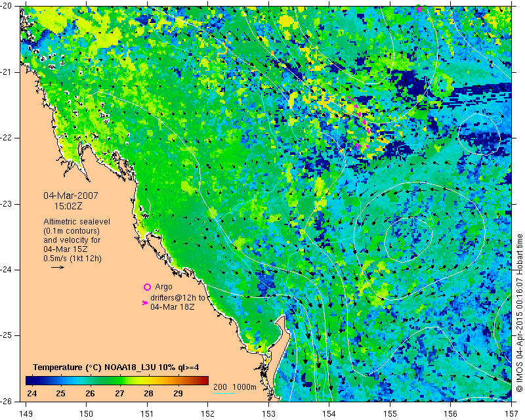This screenshot has height=420, width=525.
Task: Click latitude axis label -26
Action: (x=7, y=401)
